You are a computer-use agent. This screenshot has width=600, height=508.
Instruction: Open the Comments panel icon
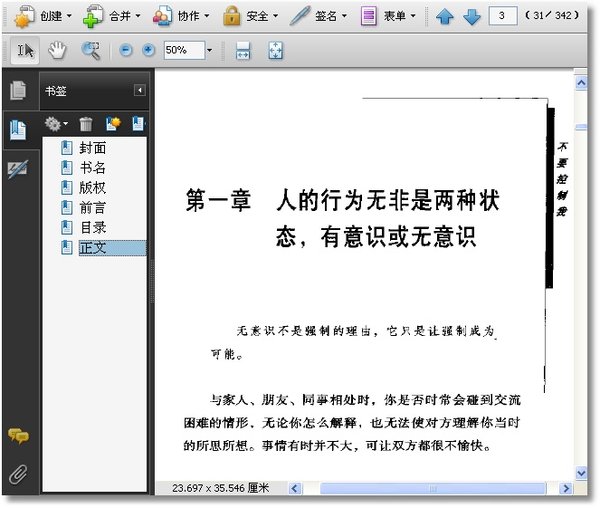tap(18, 436)
